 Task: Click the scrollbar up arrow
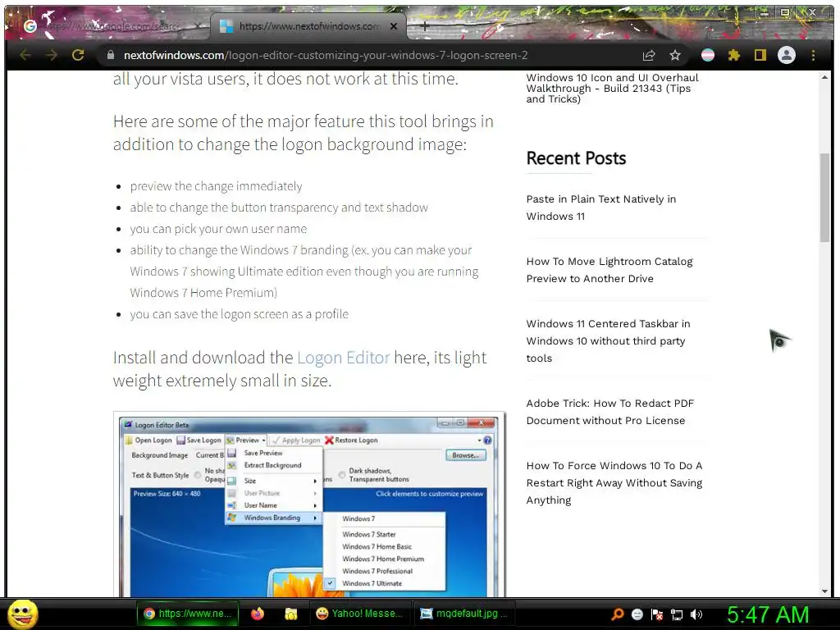click(824, 78)
